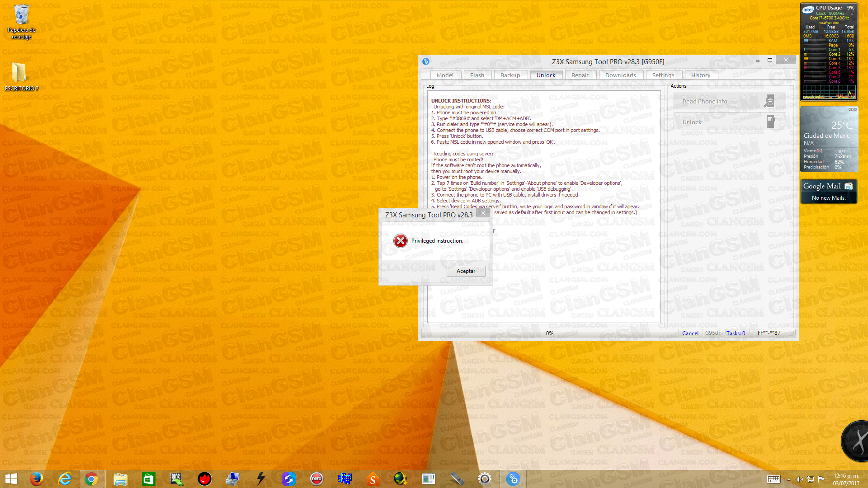Open the globe app taskbar icon
The image size is (868, 488).
point(401,479)
